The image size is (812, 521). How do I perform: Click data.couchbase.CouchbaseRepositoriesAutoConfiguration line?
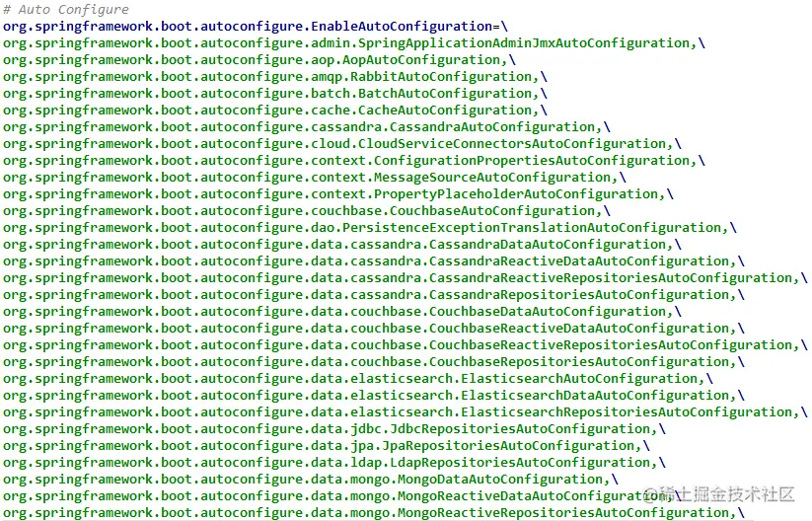pyautogui.click(x=374, y=362)
